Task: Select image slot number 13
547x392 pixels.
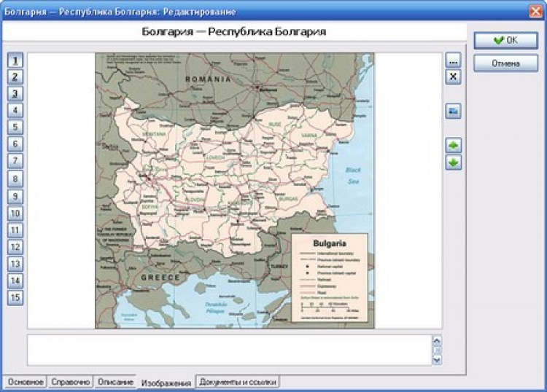Action: (x=15, y=264)
